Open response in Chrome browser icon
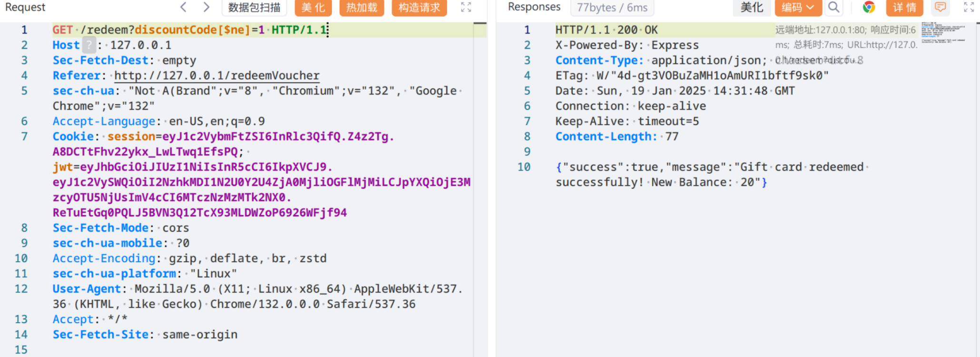Viewport: 980px width, 357px height. (869, 7)
